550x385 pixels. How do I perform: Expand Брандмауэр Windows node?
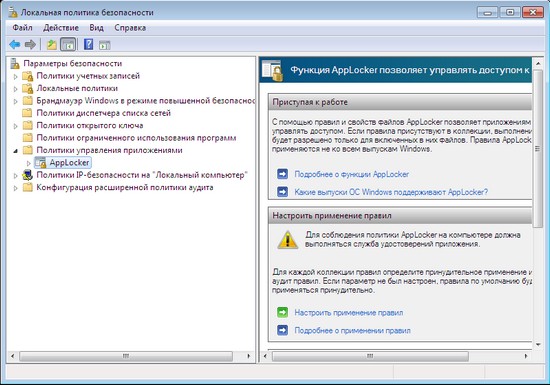point(15,101)
